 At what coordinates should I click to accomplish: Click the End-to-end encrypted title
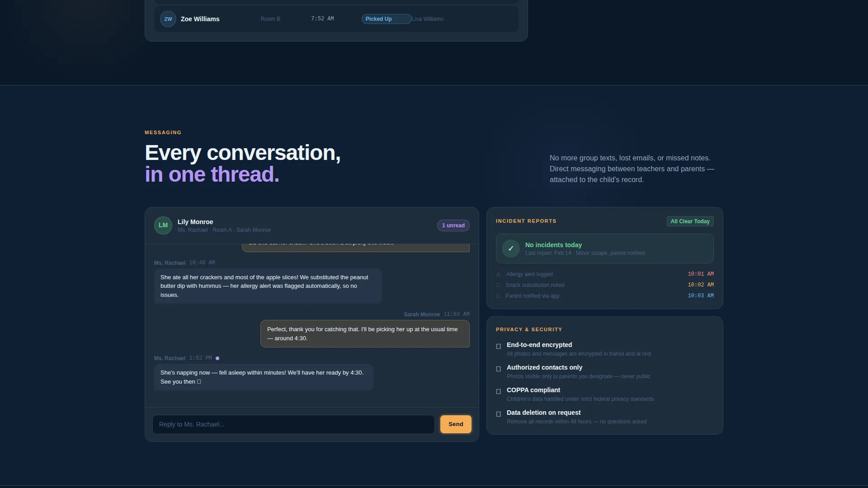click(539, 345)
